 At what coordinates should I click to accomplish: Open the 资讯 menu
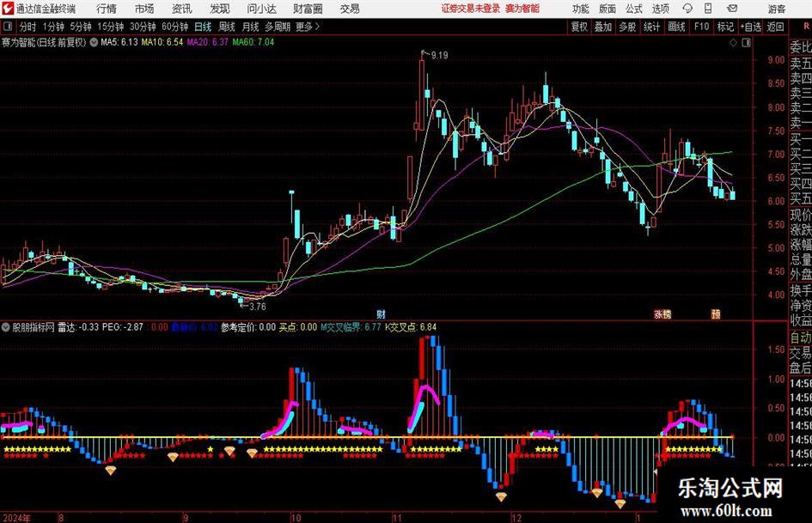point(181,9)
